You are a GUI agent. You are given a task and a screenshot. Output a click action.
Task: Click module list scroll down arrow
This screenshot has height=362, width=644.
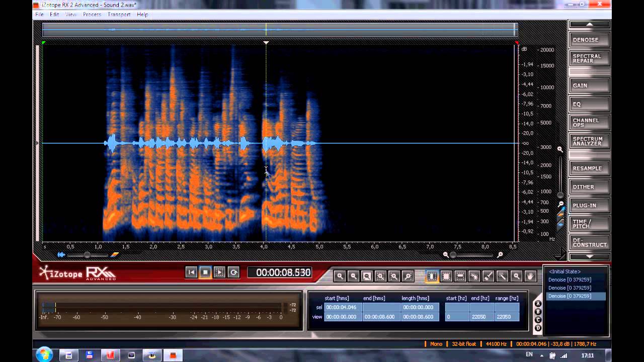point(589,256)
